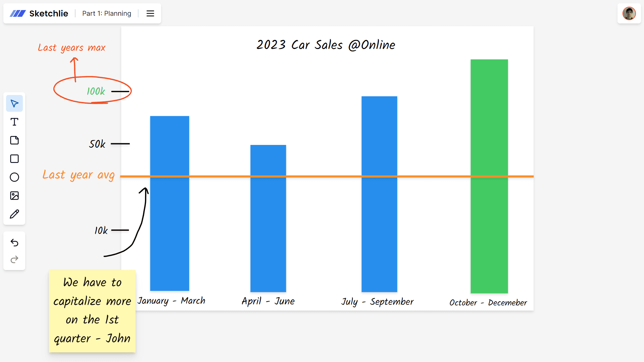This screenshot has height=362, width=644.
Task: Select the April–June blue bar
Action: [x=268, y=235]
